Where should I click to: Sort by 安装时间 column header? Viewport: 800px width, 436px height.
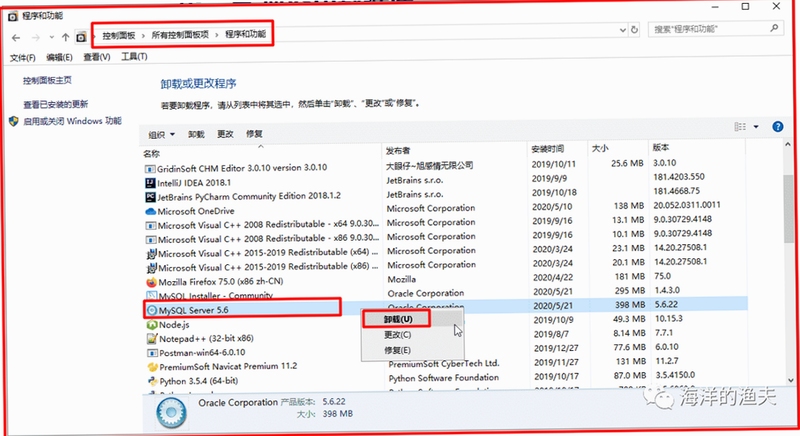point(547,149)
